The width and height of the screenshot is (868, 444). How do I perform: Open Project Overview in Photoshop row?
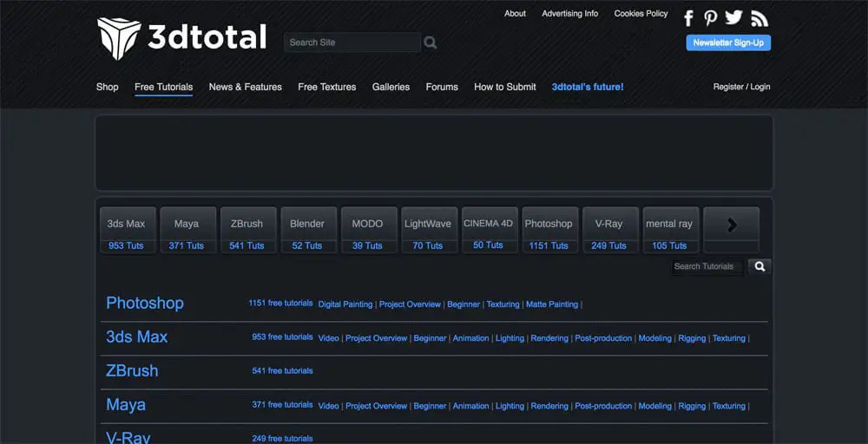pyautogui.click(x=411, y=304)
